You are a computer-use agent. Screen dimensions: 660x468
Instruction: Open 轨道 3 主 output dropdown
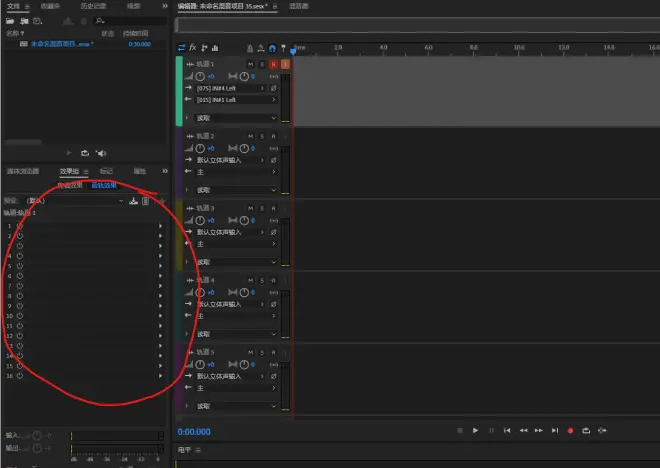[236, 244]
